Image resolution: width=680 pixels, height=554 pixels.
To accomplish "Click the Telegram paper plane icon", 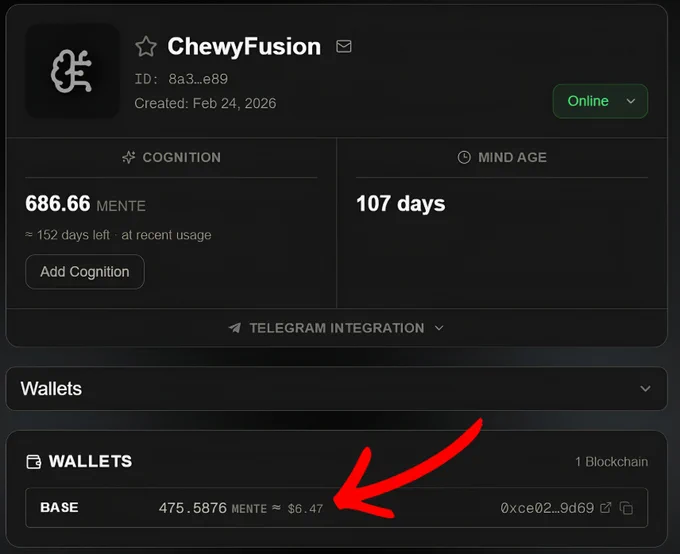I will point(235,328).
